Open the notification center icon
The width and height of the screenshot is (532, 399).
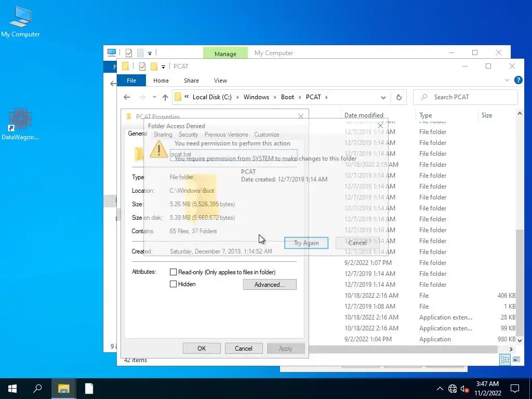[515, 389]
